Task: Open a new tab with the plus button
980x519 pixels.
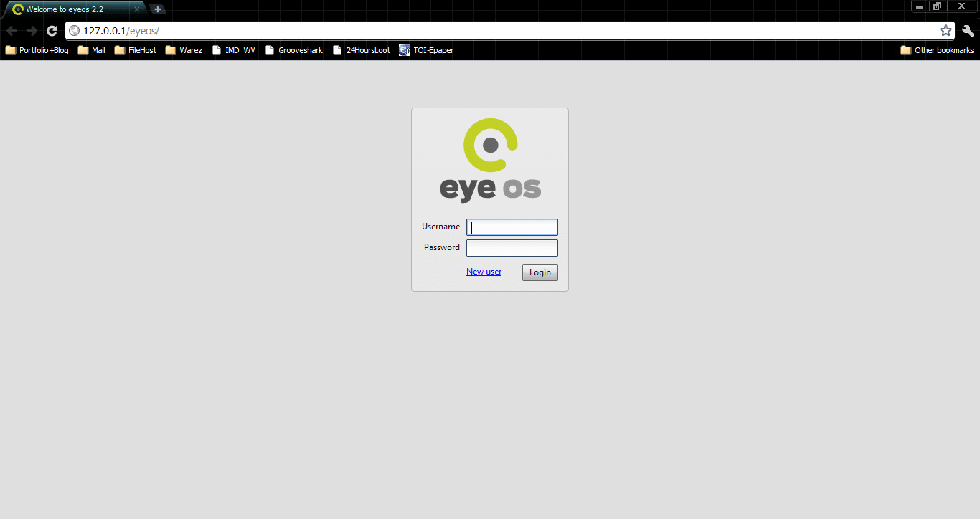Action: 158,9
